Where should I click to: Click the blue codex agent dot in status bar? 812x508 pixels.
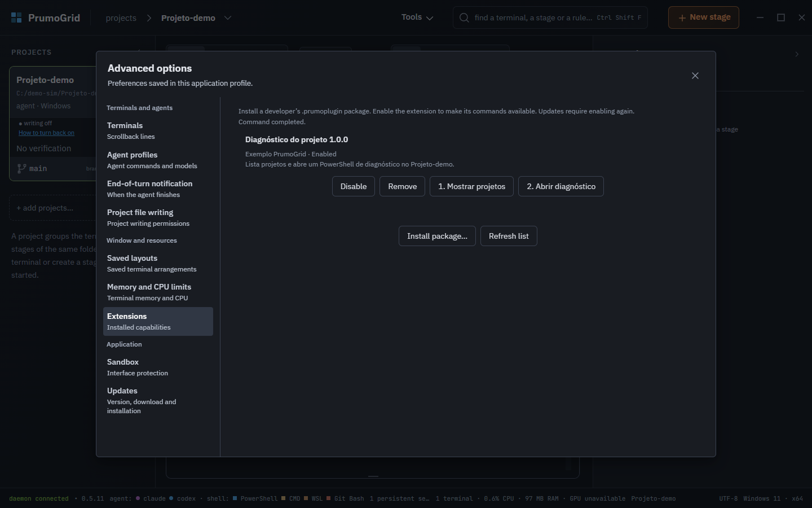pyautogui.click(x=171, y=498)
